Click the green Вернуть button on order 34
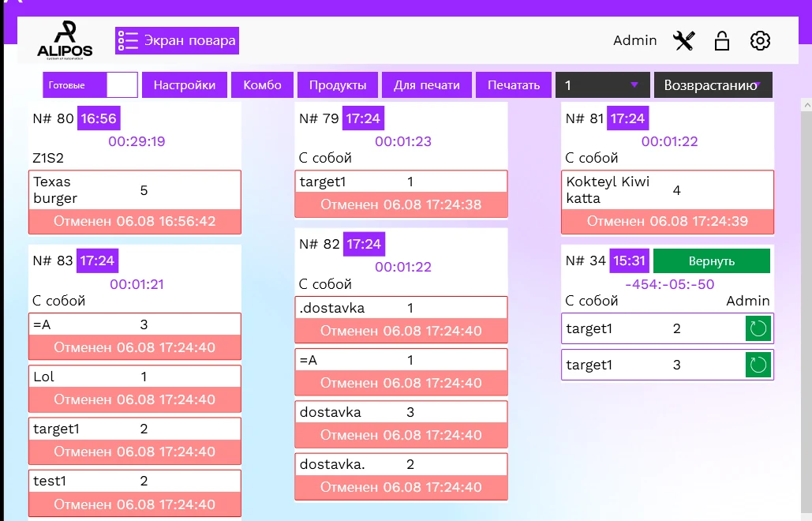Image resolution: width=812 pixels, height=521 pixels. click(x=712, y=261)
